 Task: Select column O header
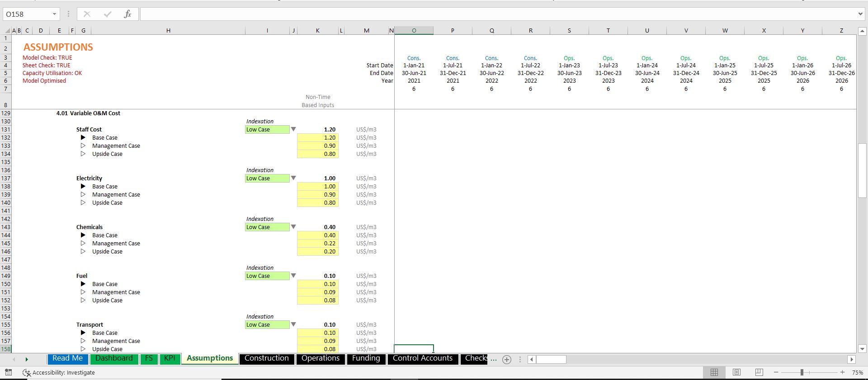(x=414, y=31)
